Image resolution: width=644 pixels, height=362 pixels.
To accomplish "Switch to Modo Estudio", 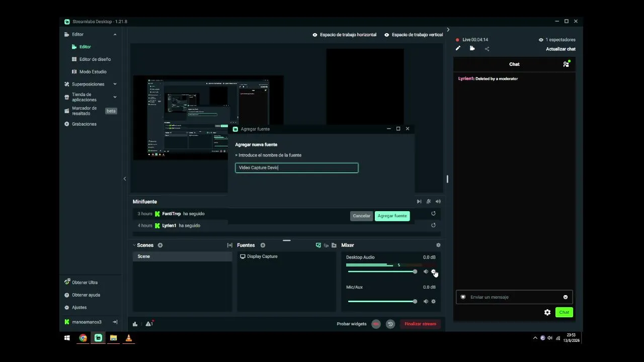I will [x=93, y=72].
